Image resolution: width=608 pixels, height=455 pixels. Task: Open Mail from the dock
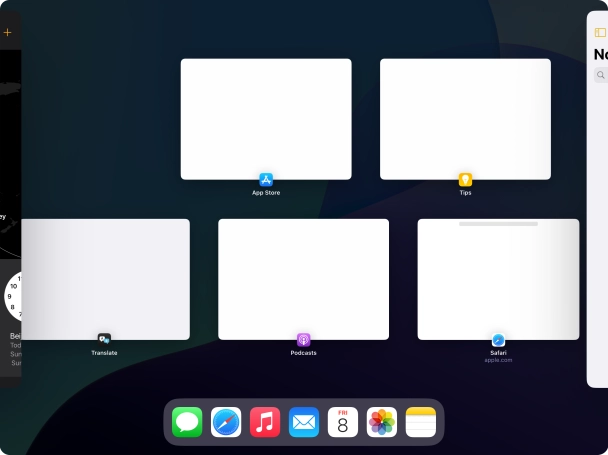pyautogui.click(x=304, y=422)
